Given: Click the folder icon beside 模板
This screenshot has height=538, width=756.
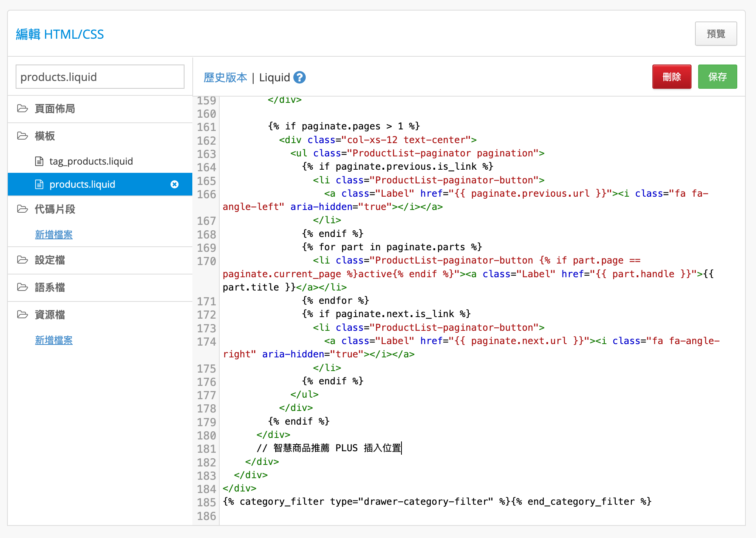Looking at the screenshot, I should (23, 136).
